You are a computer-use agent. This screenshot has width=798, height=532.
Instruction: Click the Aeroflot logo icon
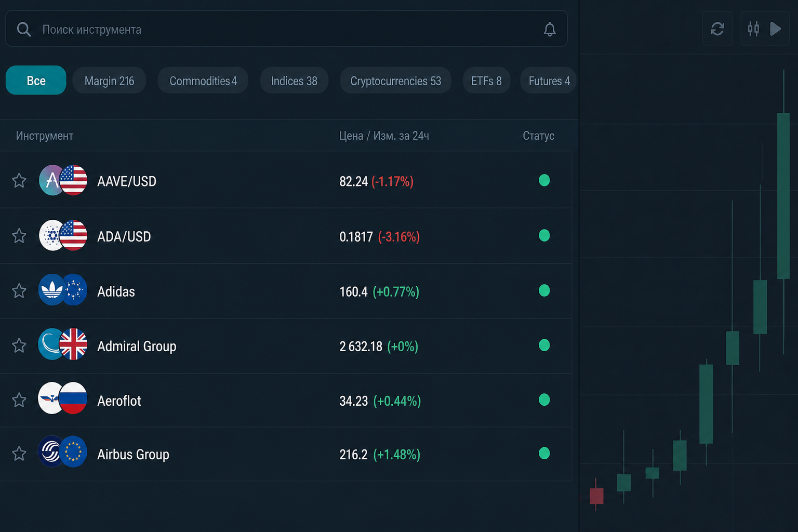point(51,398)
